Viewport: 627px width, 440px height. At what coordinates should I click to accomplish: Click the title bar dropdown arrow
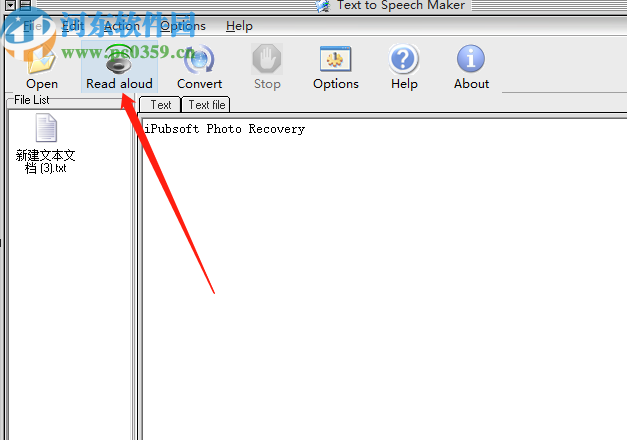coord(10,5)
